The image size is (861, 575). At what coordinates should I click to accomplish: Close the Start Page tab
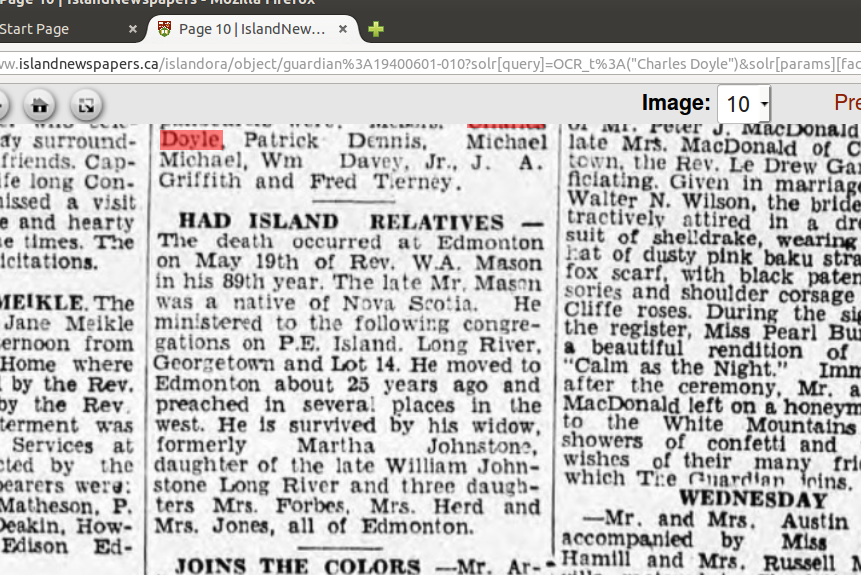click(133, 29)
